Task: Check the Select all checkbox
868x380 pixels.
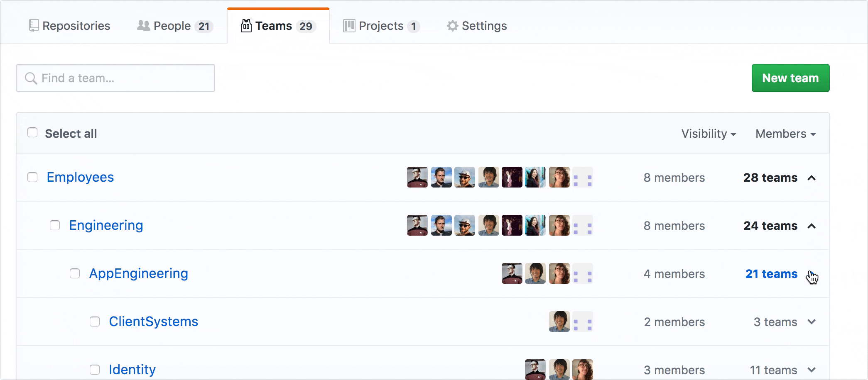Action: (32, 133)
